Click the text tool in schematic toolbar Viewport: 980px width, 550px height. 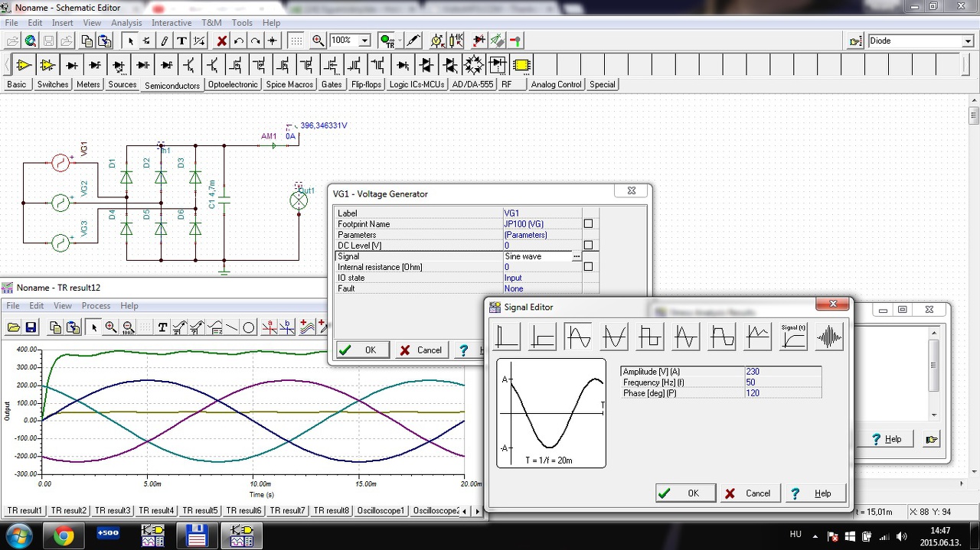181,41
